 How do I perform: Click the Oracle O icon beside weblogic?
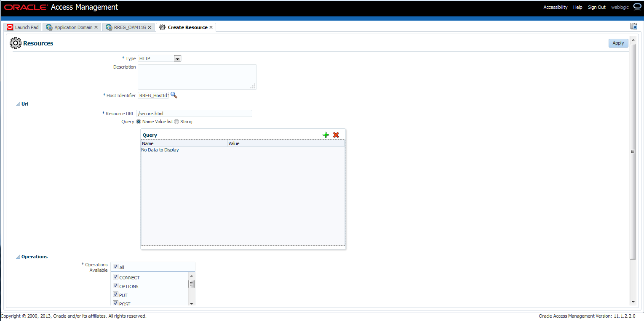[x=637, y=7]
